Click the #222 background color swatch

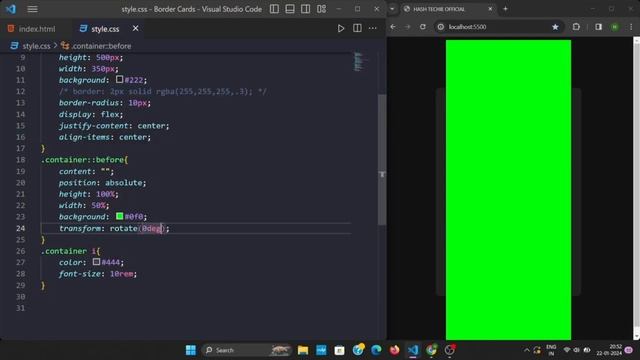click(119, 79)
